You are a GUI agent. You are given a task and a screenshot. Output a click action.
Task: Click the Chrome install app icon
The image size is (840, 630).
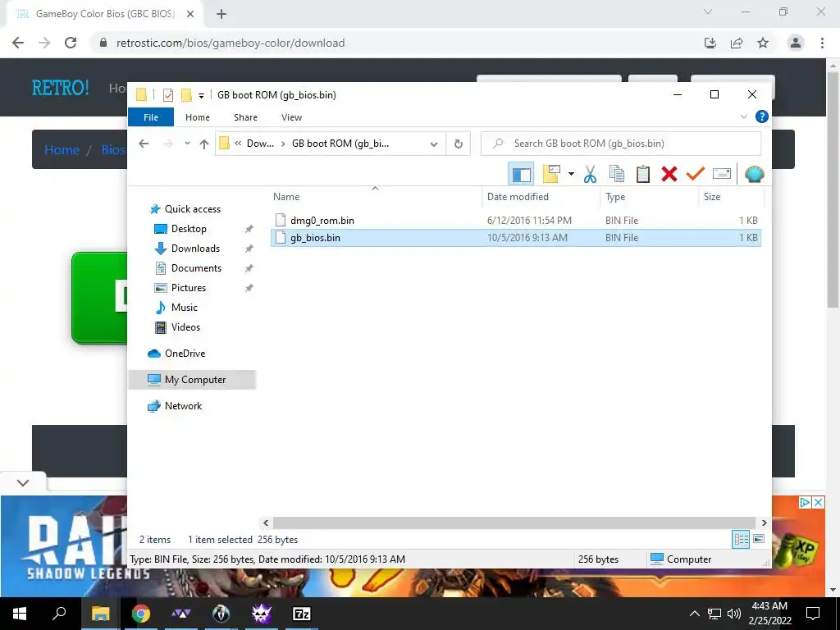(710, 43)
